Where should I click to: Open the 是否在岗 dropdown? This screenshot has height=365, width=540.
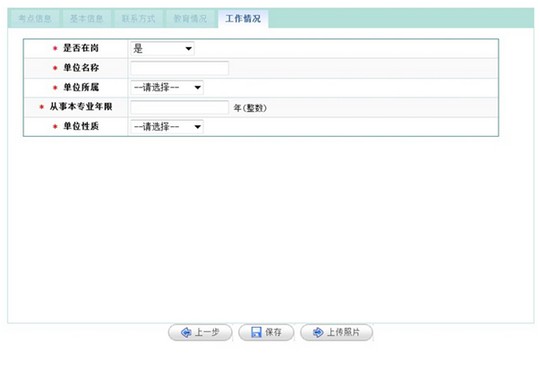point(162,49)
